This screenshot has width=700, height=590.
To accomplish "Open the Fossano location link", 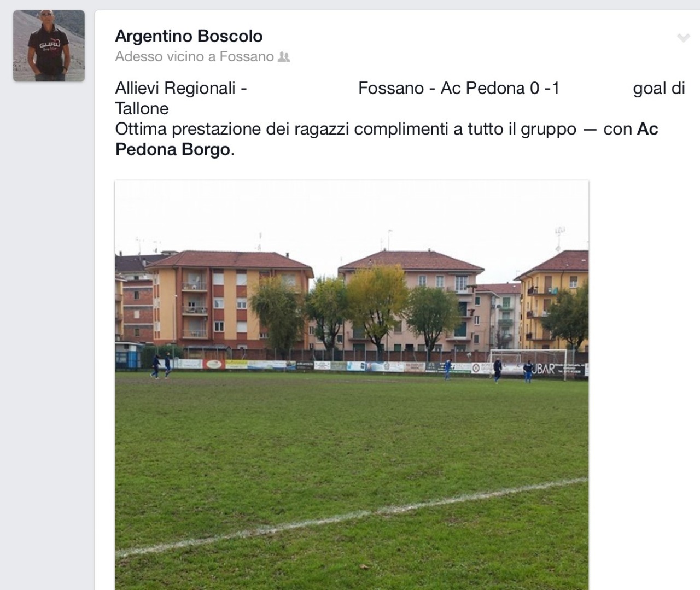I will tap(247, 57).
